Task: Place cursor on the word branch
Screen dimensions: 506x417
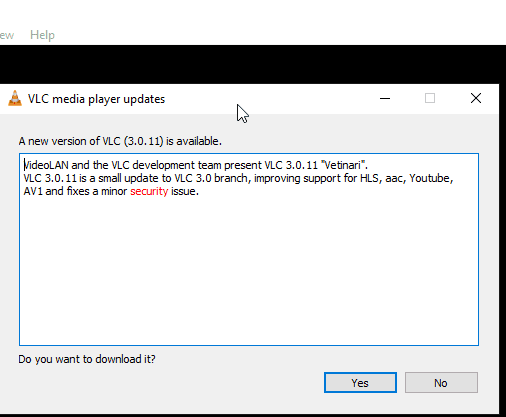Action: (x=231, y=178)
